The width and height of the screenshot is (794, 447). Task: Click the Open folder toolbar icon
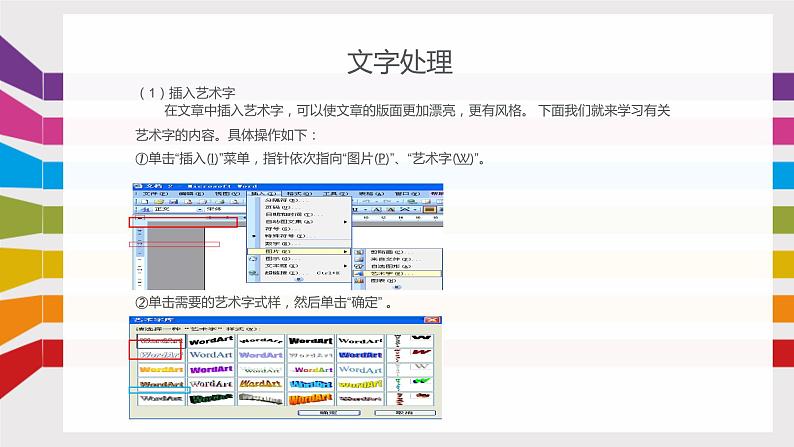158,201
